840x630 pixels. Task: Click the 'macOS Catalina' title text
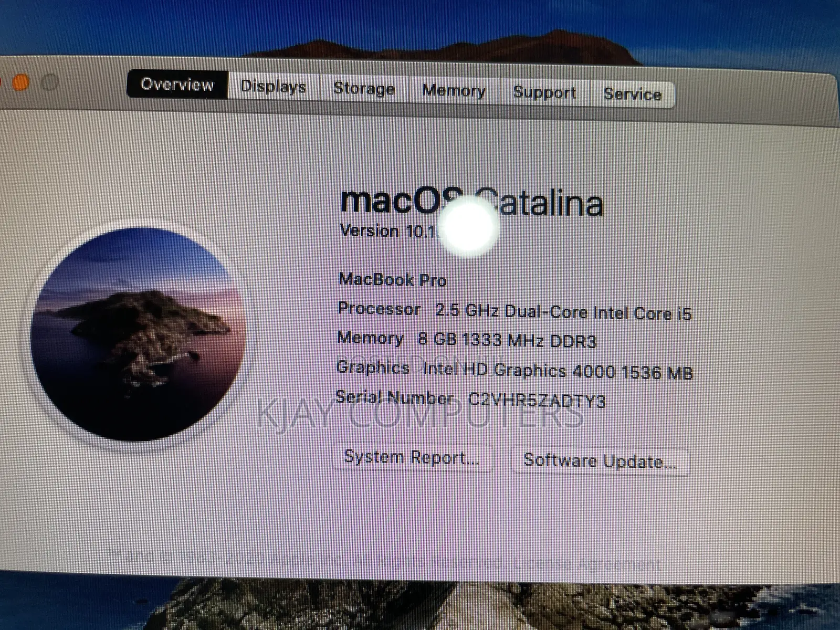(x=471, y=202)
